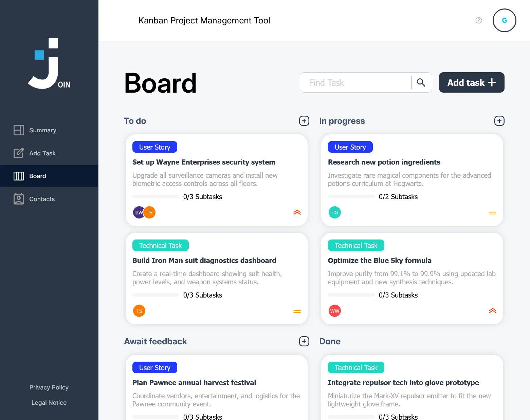
Task: Click subtask progress bar on Blue Sky card
Action: (x=351, y=295)
